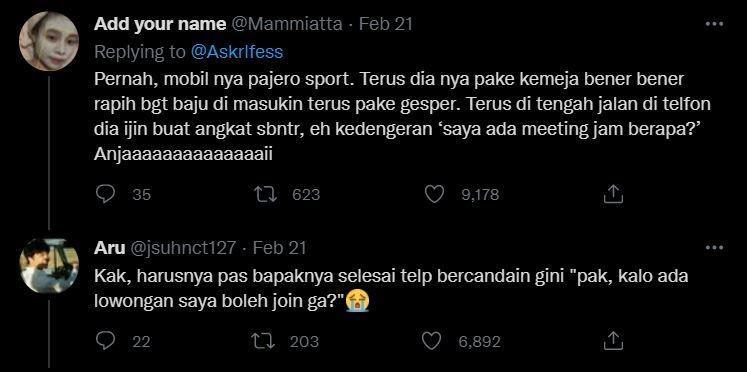Open the face mask profile picture
The width and height of the screenshot is (747, 372).
coord(49,41)
